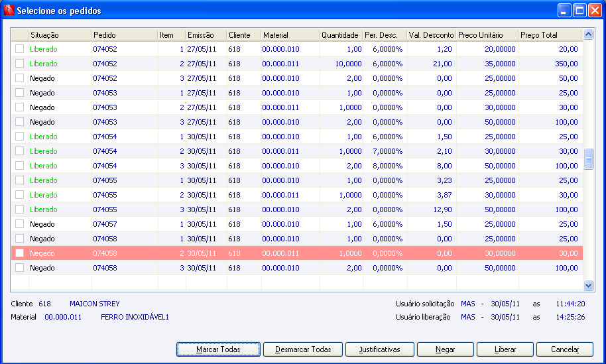The image size is (606, 364).
Task: Select checkbox for pedido 074057 item 1
Action: click(19, 223)
